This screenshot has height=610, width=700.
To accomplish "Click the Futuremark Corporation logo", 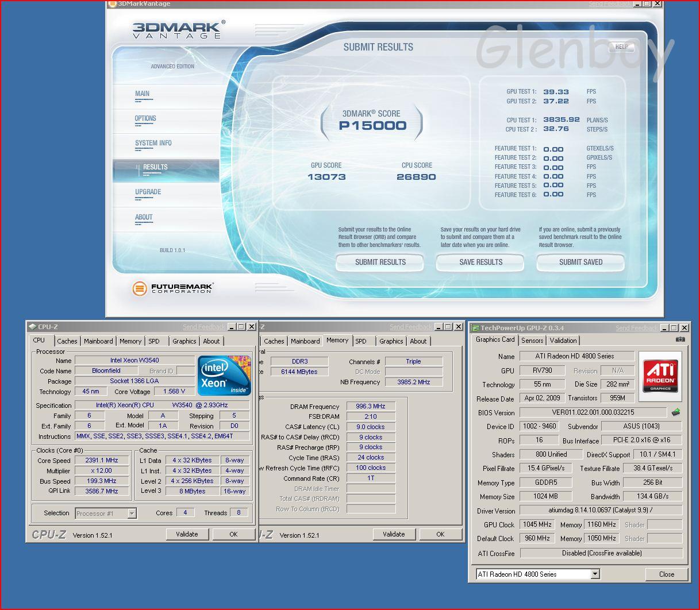I will point(172,288).
